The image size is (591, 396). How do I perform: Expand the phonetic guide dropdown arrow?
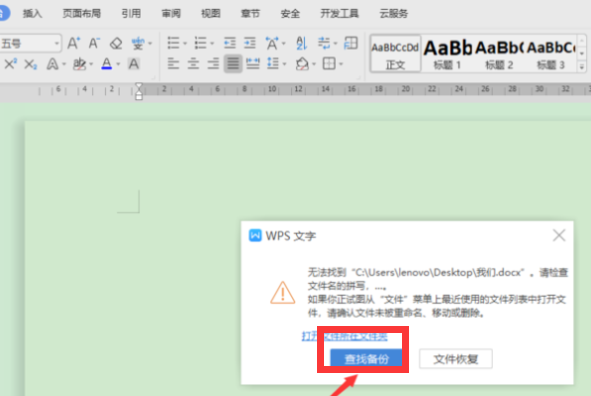[150, 44]
